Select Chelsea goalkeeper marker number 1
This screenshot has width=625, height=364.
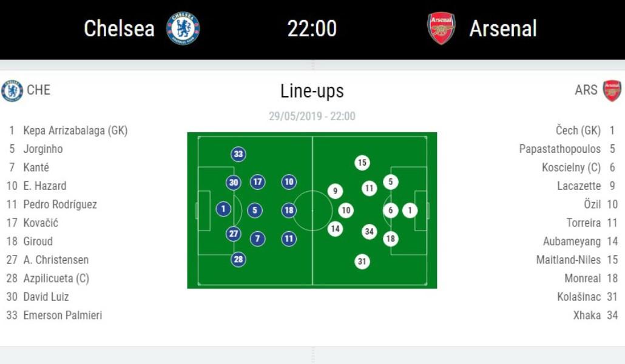pos(223,209)
